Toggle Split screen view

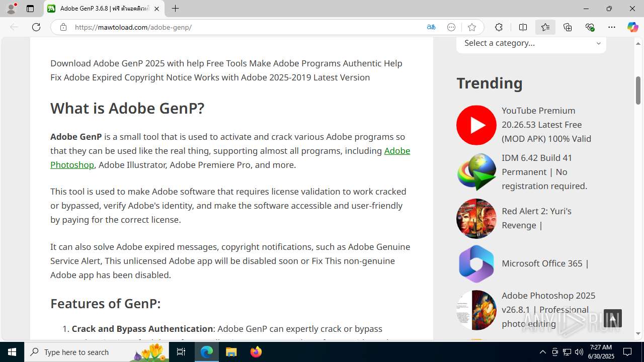pos(523,27)
